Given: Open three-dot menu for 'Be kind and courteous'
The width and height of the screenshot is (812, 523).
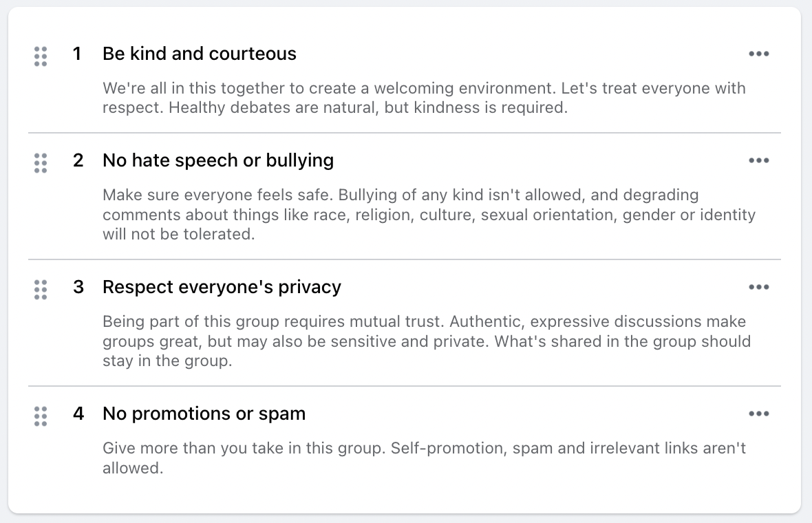Looking at the screenshot, I should (x=758, y=54).
